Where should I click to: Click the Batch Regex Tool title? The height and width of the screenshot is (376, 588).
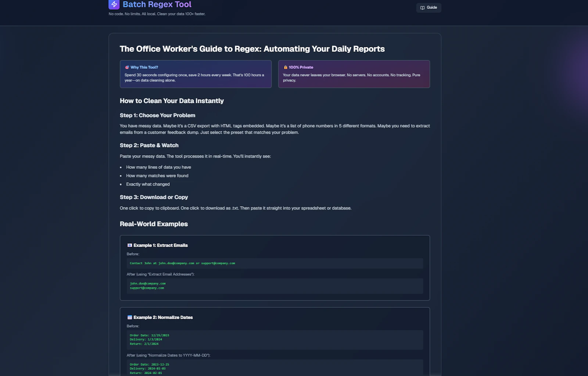157,4
